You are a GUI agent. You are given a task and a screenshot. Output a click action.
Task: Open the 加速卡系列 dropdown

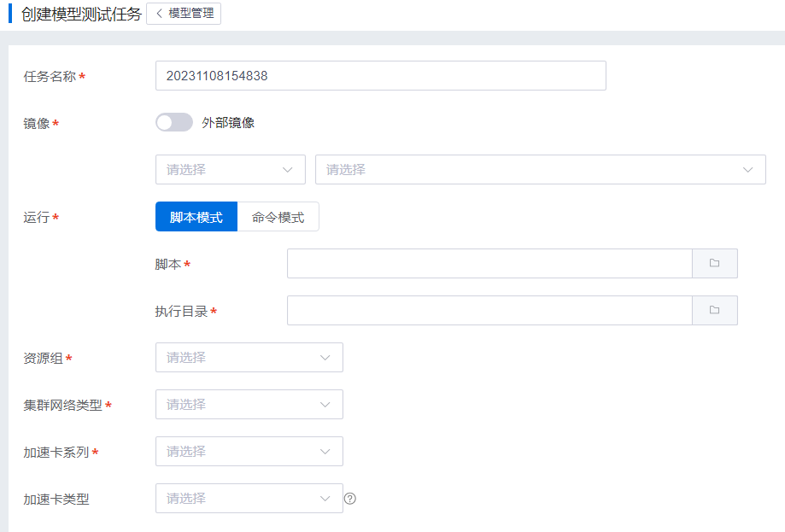click(x=249, y=452)
